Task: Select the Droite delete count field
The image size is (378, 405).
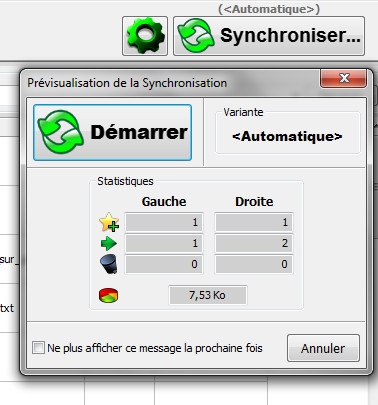Action: (254, 264)
